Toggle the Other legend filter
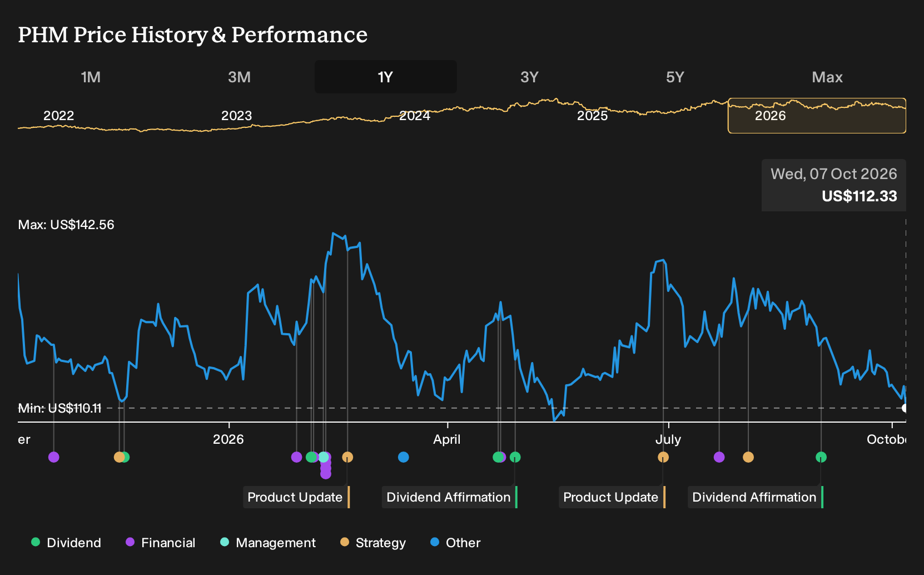The width and height of the screenshot is (924, 575). tap(455, 543)
